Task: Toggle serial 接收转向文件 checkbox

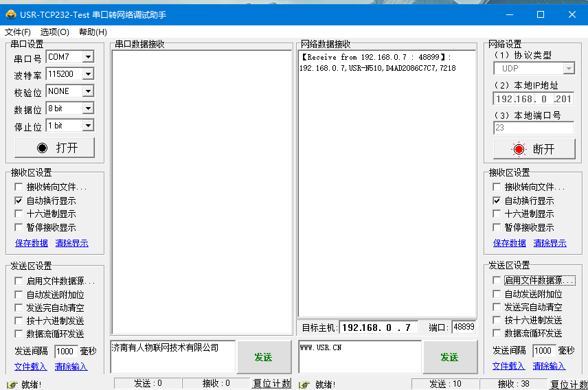Action: point(19,187)
